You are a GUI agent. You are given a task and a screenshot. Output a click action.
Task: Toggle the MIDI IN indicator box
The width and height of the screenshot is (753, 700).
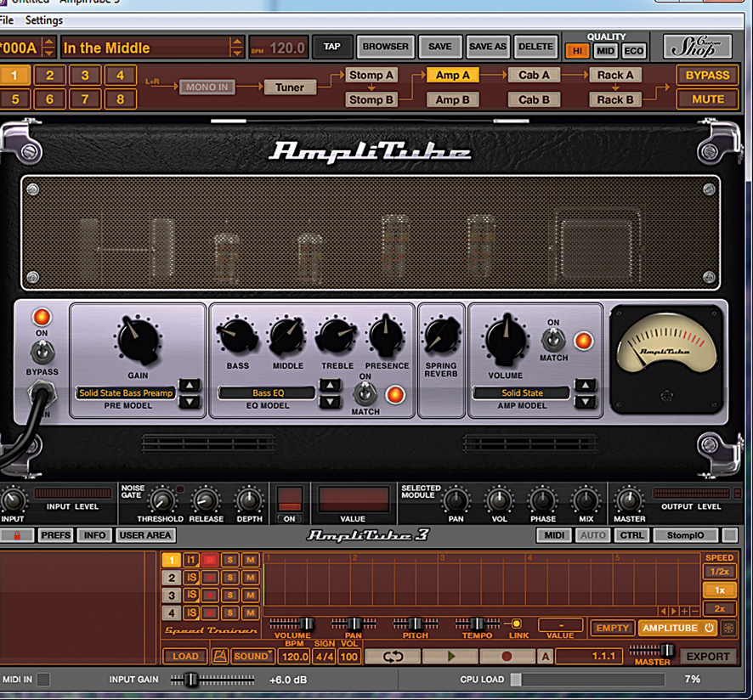click(x=43, y=680)
